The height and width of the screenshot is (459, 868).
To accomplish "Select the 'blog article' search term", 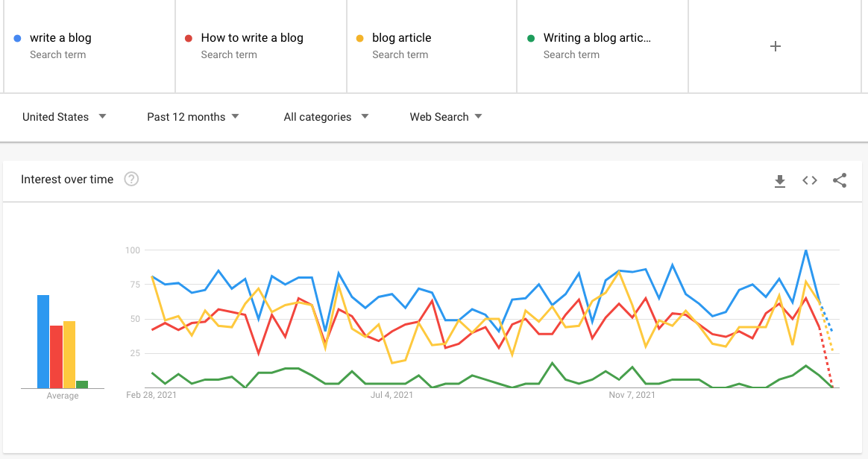I will (x=401, y=38).
